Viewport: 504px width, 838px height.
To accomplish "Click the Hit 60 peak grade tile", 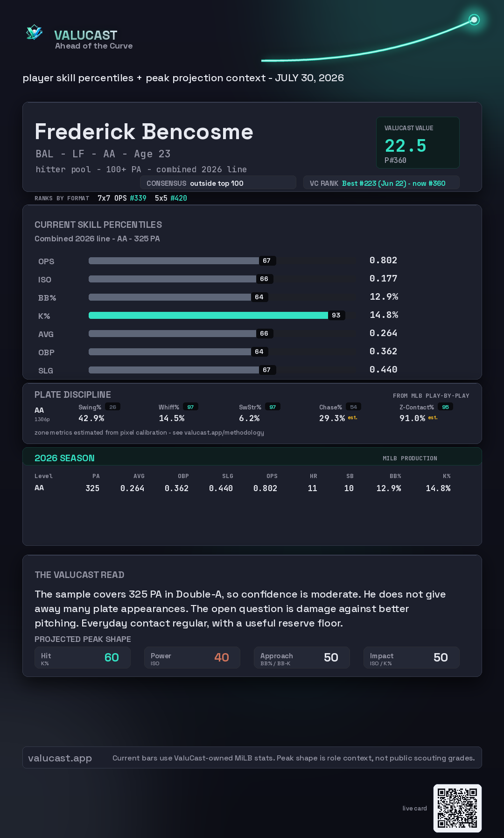I will (83, 657).
